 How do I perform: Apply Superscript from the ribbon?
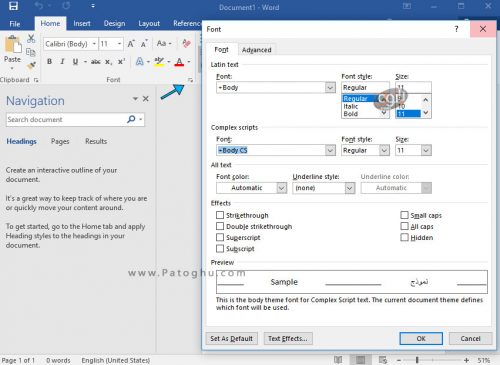121,62
